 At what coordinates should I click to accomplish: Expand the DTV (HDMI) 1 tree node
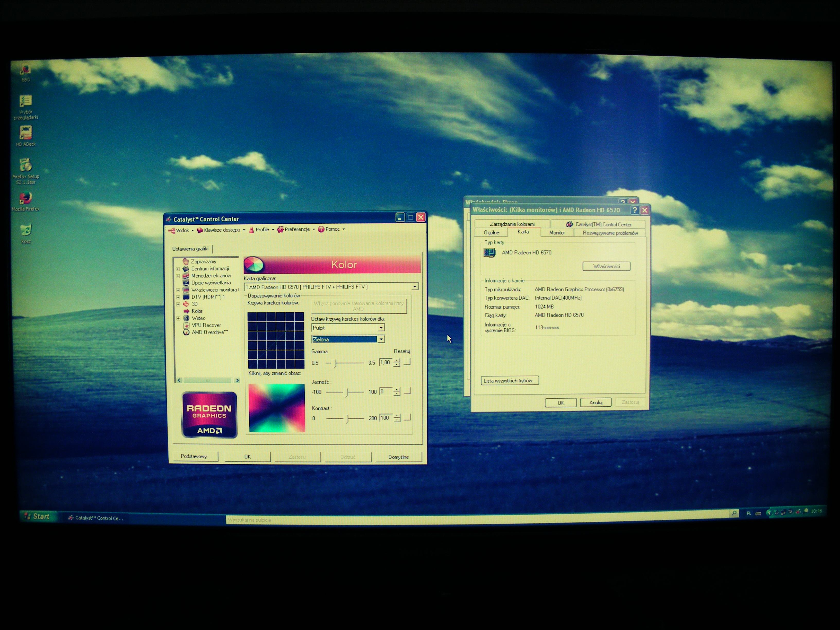click(x=178, y=297)
